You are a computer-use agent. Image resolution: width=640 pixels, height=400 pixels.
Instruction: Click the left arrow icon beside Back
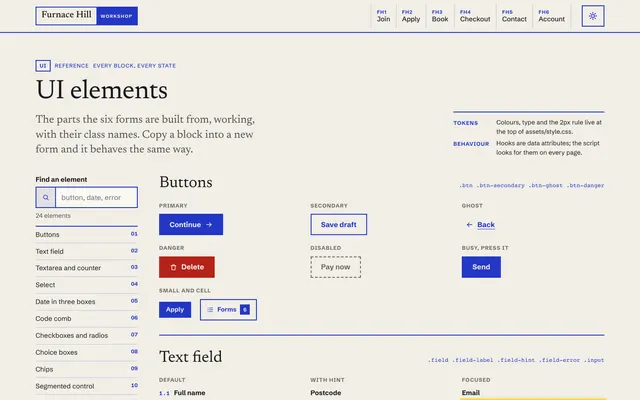tap(469, 224)
